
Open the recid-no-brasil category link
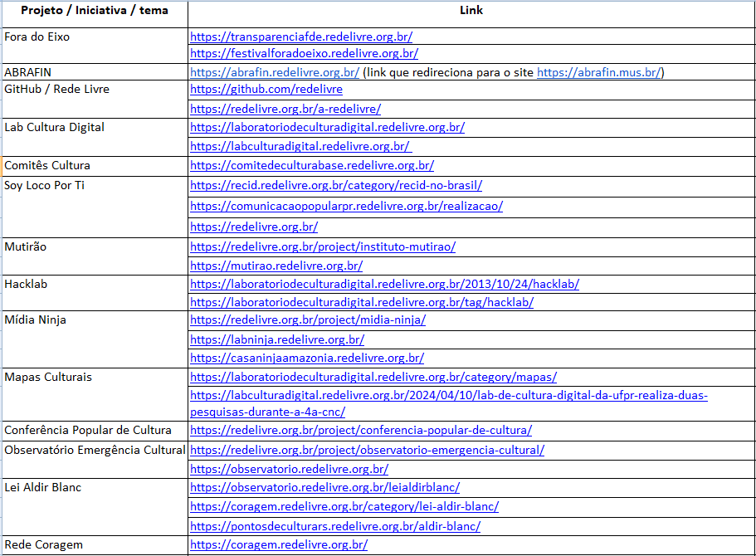(336, 185)
